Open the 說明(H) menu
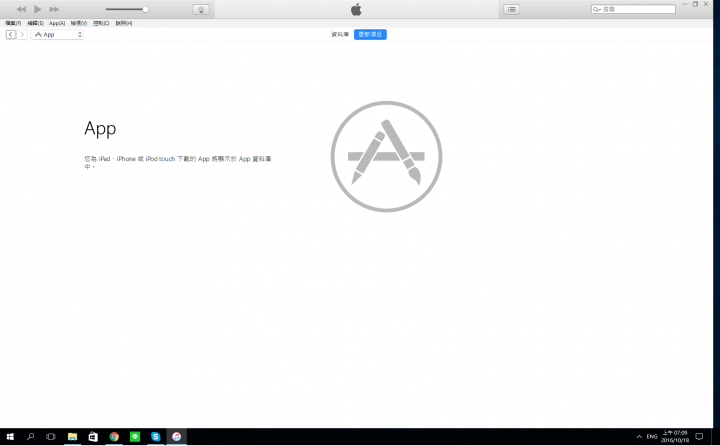The width and height of the screenshot is (720, 446). 124,23
